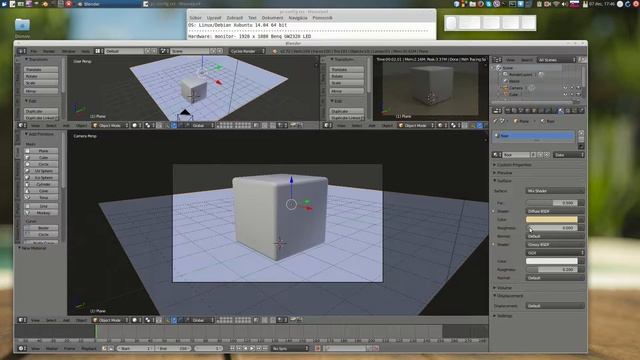Open the Material properties tab
Screen dimensions: 640x360
tap(560, 111)
